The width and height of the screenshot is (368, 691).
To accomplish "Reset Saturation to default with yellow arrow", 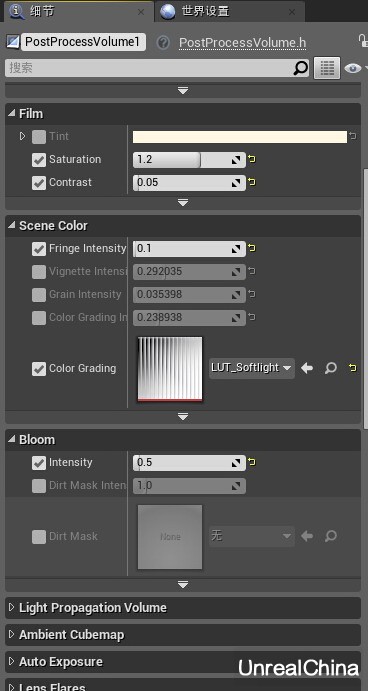I will tap(252, 159).
